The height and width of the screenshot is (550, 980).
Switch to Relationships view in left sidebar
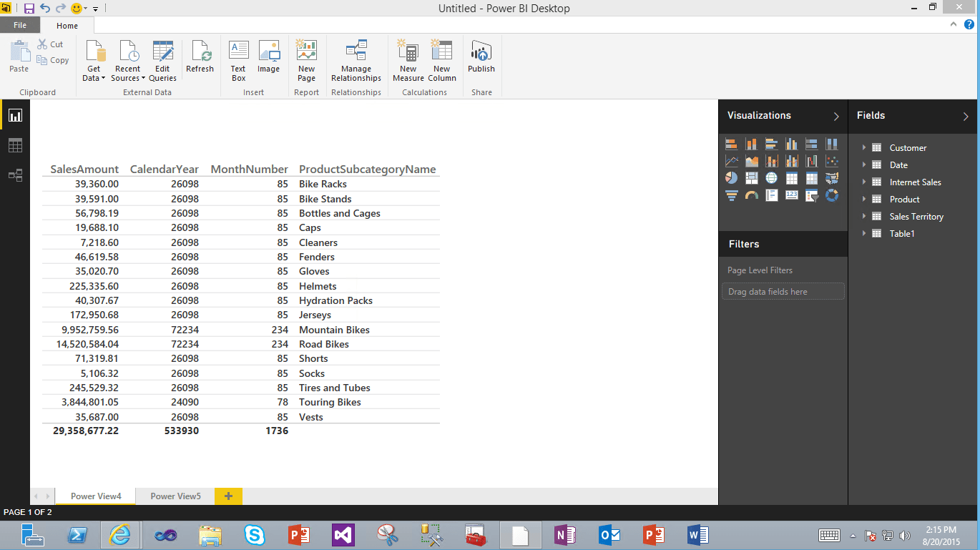pyautogui.click(x=15, y=175)
